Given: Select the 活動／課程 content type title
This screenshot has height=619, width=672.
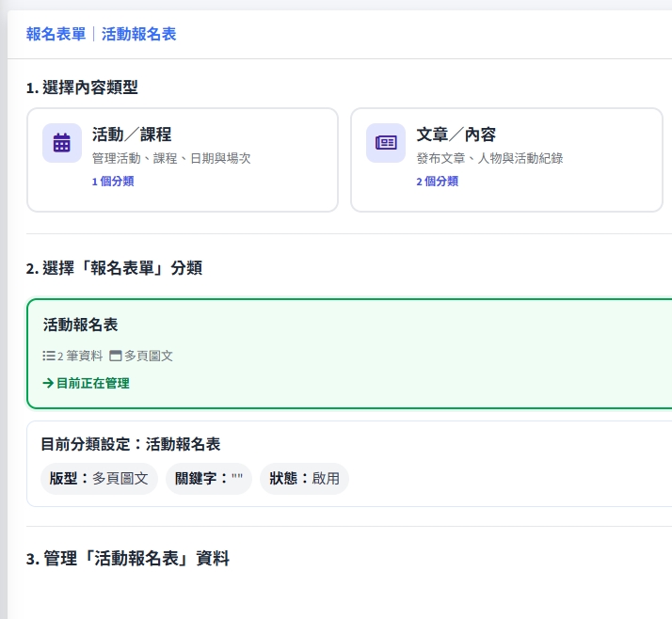Looking at the screenshot, I should (132, 135).
